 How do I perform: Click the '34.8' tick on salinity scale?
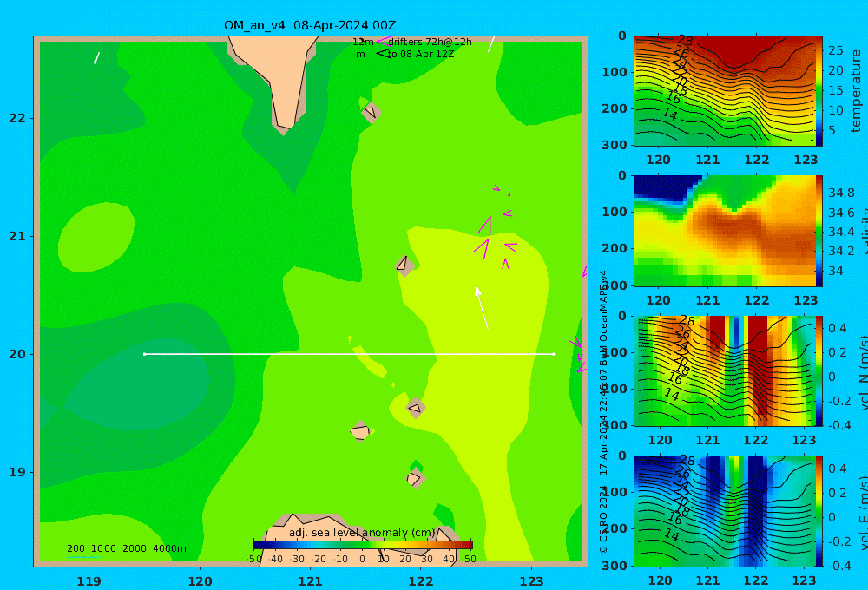point(841,193)
